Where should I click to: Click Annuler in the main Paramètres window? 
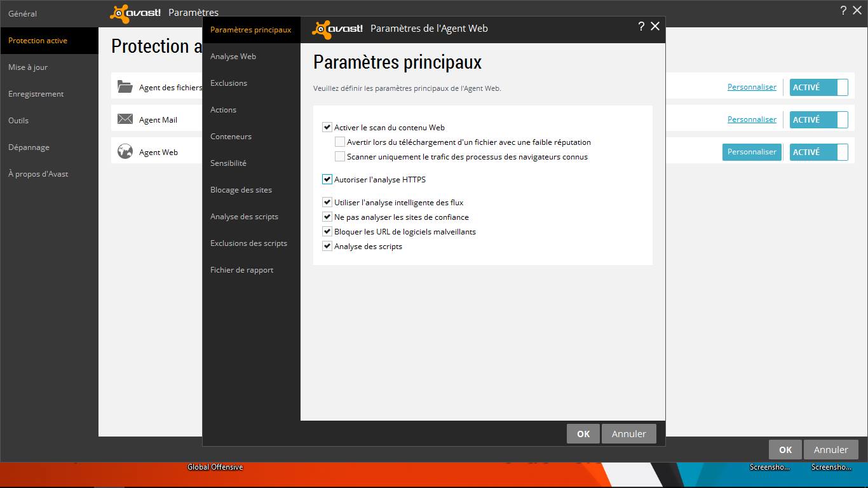pos(831,450)
